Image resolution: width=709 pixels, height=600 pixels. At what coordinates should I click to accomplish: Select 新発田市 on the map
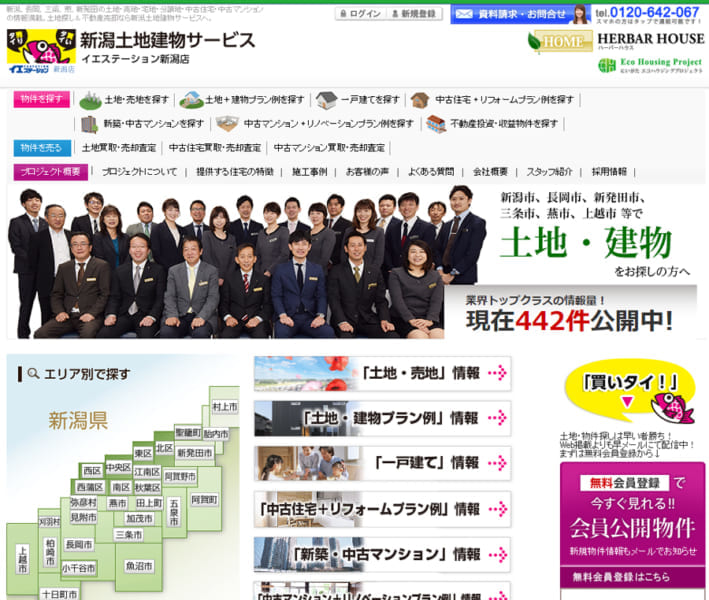[x=194, y=453]
